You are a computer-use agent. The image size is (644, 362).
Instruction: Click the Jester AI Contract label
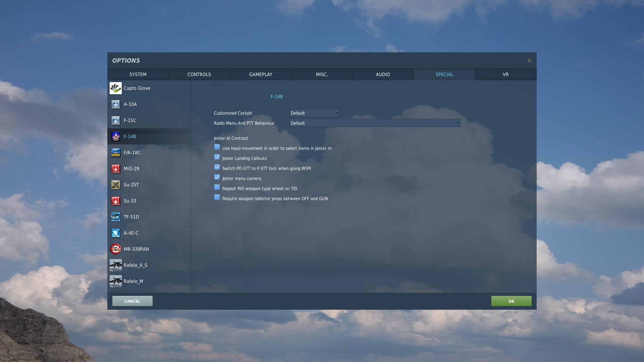231,138
